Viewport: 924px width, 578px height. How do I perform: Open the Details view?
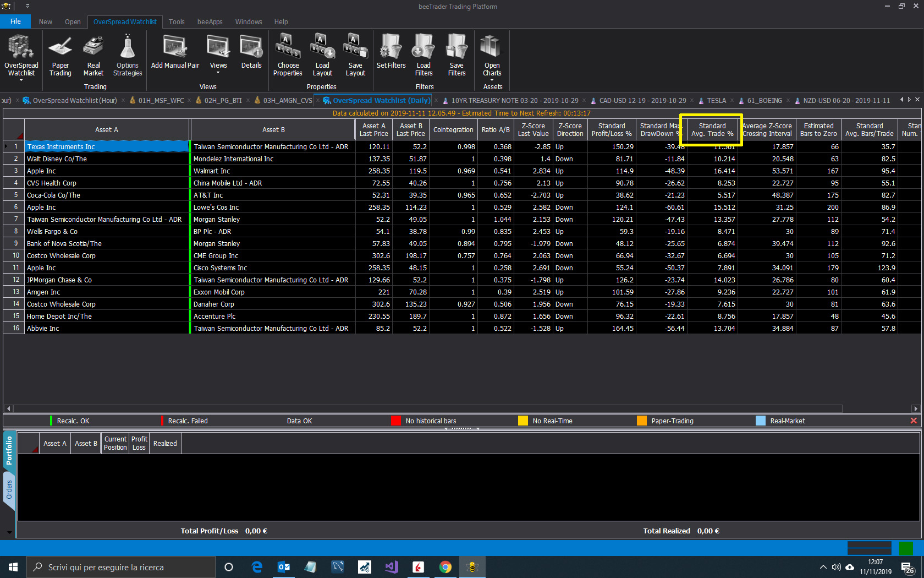251,52
